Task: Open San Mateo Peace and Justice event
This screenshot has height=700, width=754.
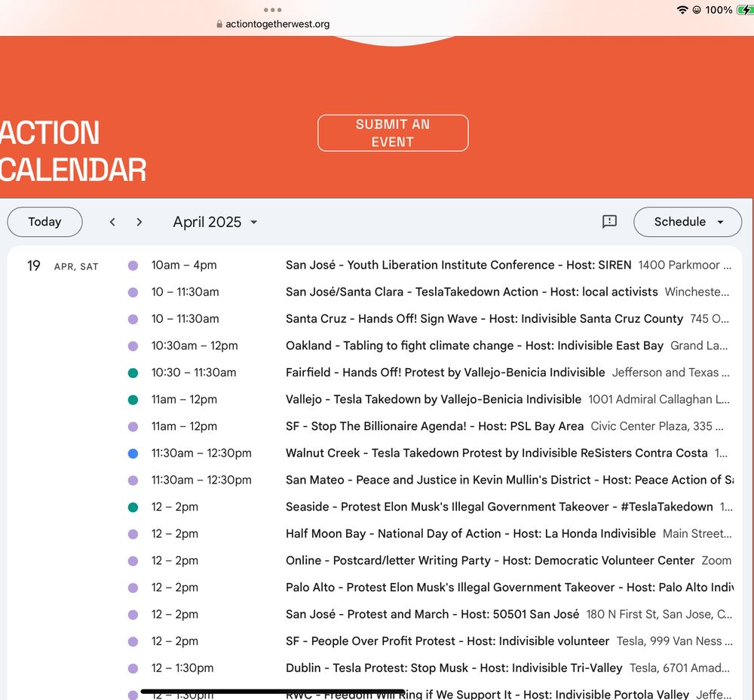Action: (509, 480)
